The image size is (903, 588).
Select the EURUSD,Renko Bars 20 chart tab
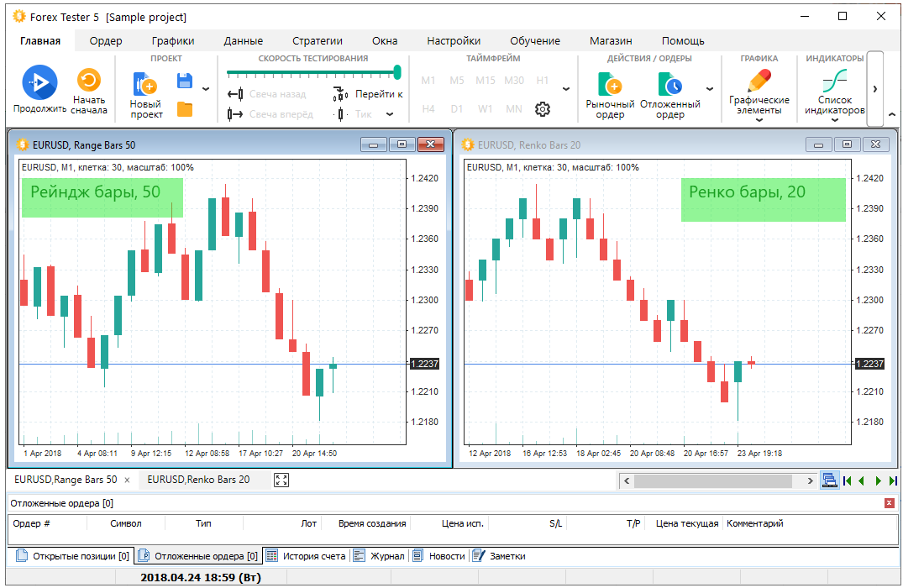[x=198, y=480]
